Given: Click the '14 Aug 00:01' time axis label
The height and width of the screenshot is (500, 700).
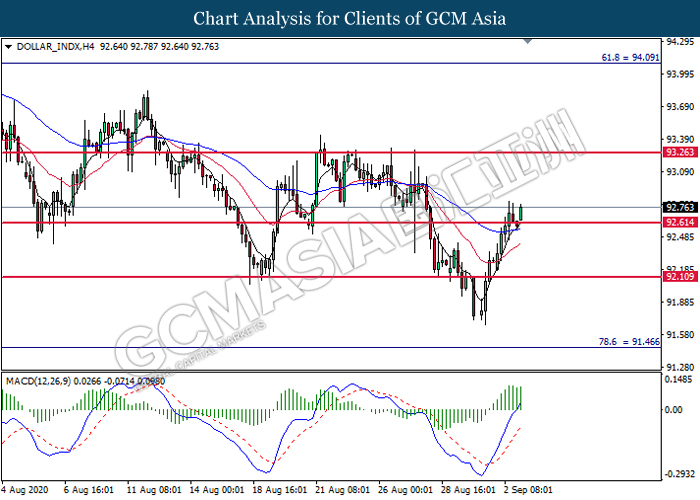Looking at the screenshot, I should pos(217,490).
